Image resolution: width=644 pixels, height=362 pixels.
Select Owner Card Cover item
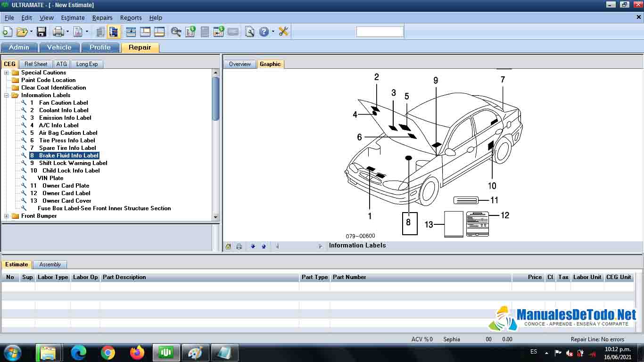point(60,201)
